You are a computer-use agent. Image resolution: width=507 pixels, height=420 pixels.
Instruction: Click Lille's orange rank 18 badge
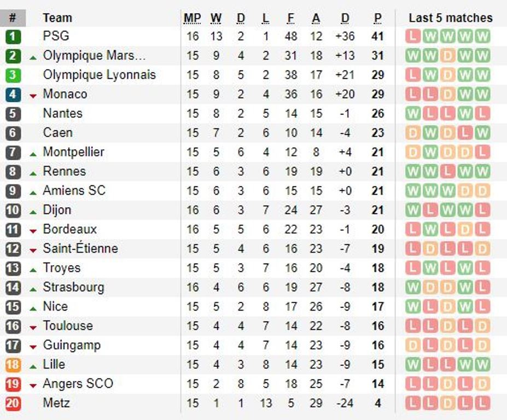13,364
